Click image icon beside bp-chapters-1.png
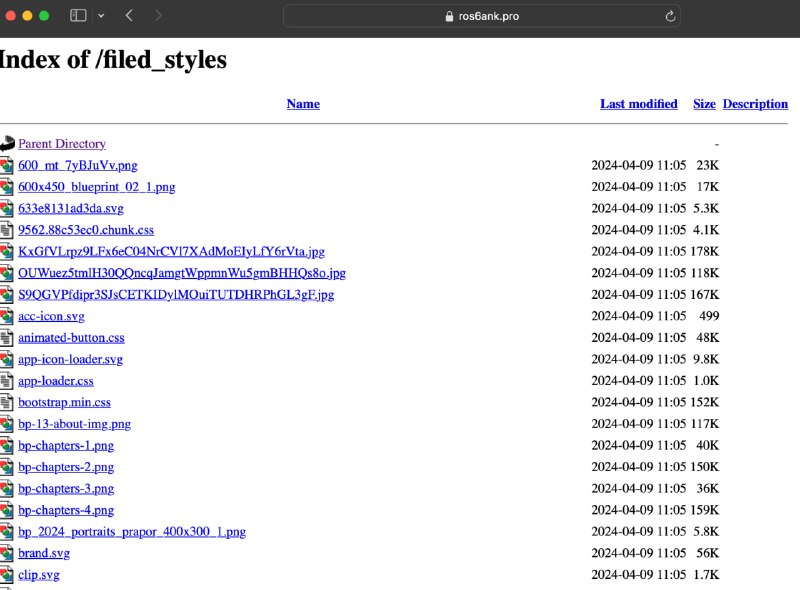The width and height of the screenshot is (800, 590). tap(6, 446)
